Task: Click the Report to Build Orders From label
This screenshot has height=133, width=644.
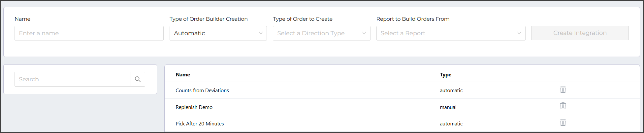Action: 413,19
